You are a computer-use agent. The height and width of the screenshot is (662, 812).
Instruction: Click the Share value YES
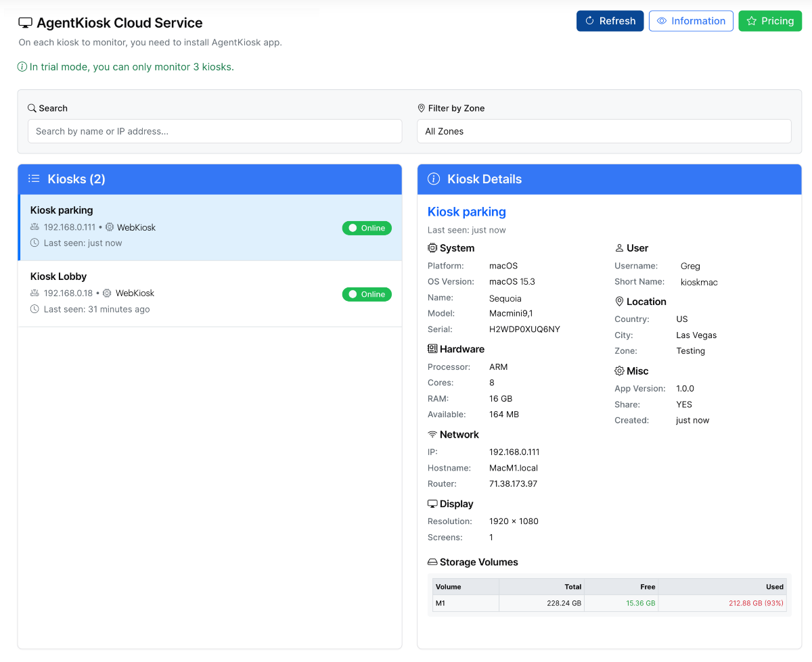(x=684, y=404)
